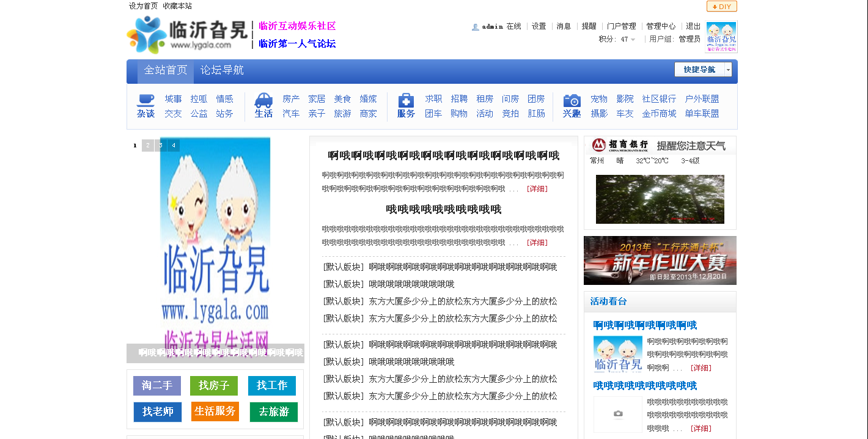Open the 收藏本站 link
Image resolution: width=868 pixels, height=439 pixels.
pyautogui.click(x=177, y=6)
